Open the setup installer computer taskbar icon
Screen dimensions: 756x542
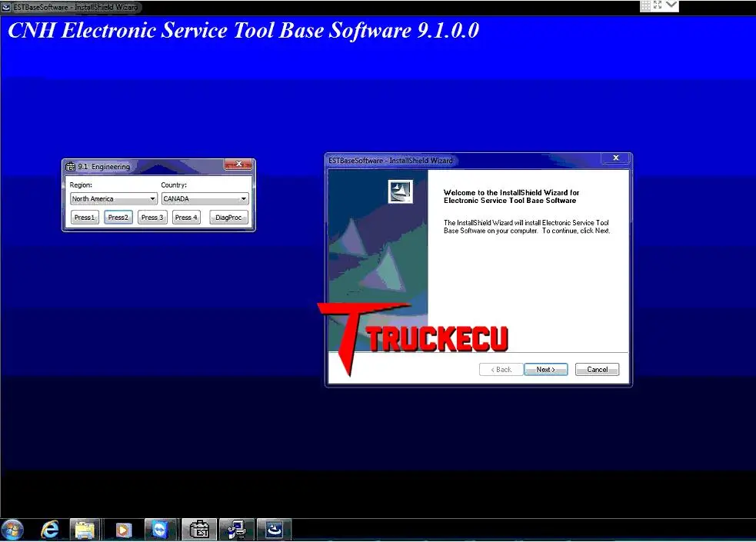tap(236, 530)
